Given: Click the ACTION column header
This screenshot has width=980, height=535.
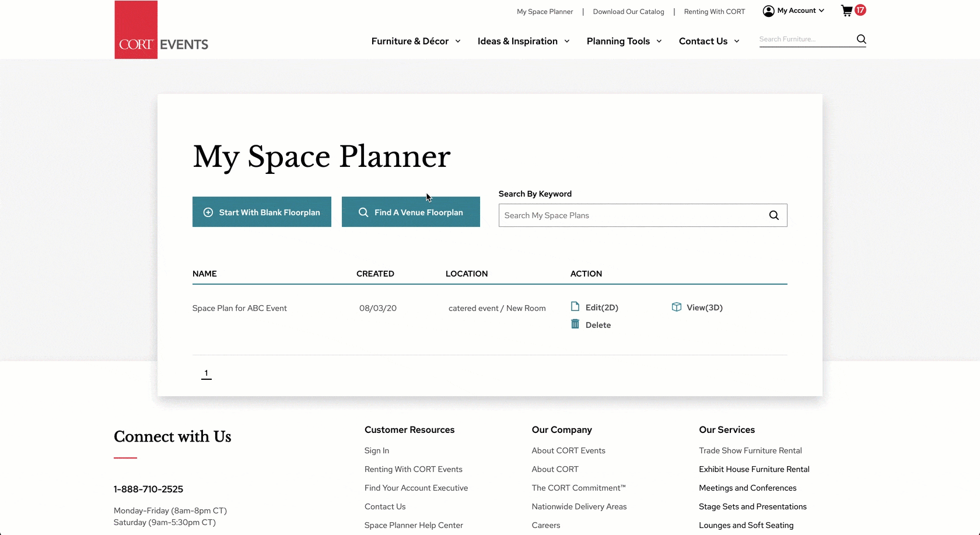Looking at the screenshot, I should pos(586,274).
